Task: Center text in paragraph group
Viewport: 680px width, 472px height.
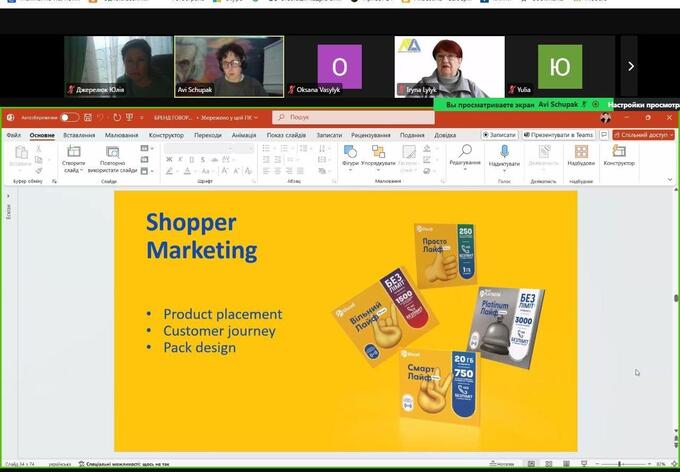Action: point(278,171)
